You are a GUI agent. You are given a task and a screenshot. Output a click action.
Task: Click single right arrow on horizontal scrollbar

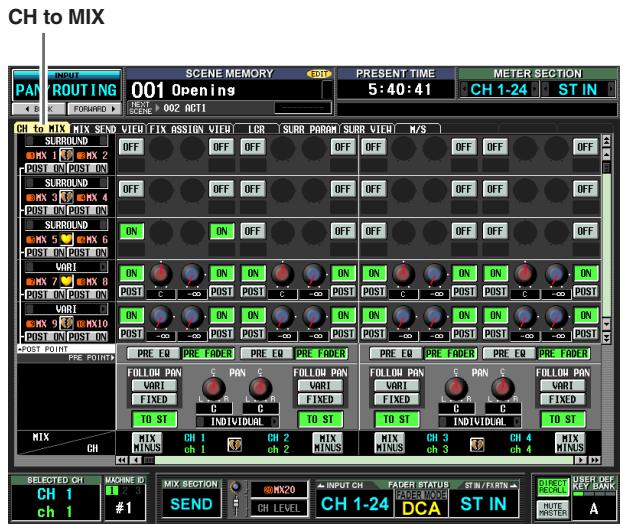pyautogui.click(x=580, y=460)
